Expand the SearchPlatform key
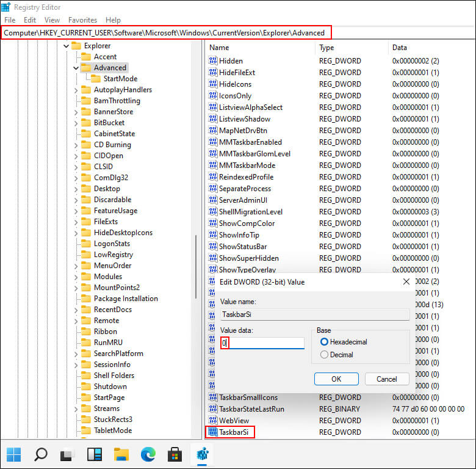 pyautogui.click(x=76, y=354)
